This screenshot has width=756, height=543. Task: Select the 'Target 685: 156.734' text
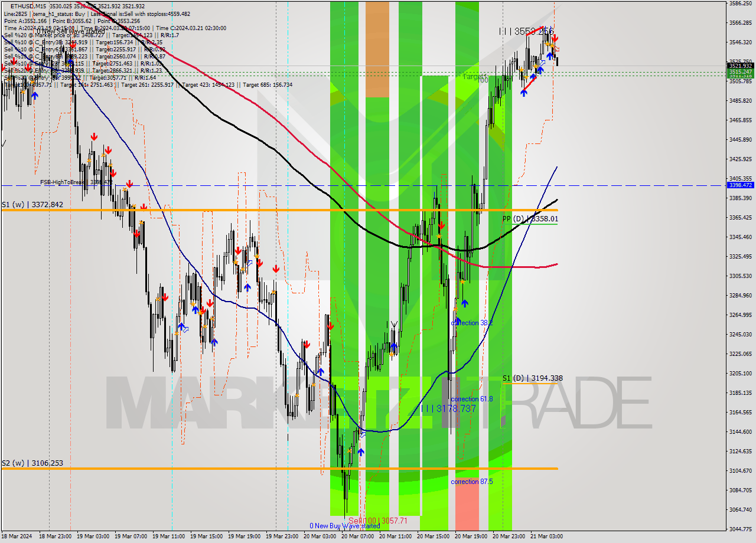click(266, 84)
